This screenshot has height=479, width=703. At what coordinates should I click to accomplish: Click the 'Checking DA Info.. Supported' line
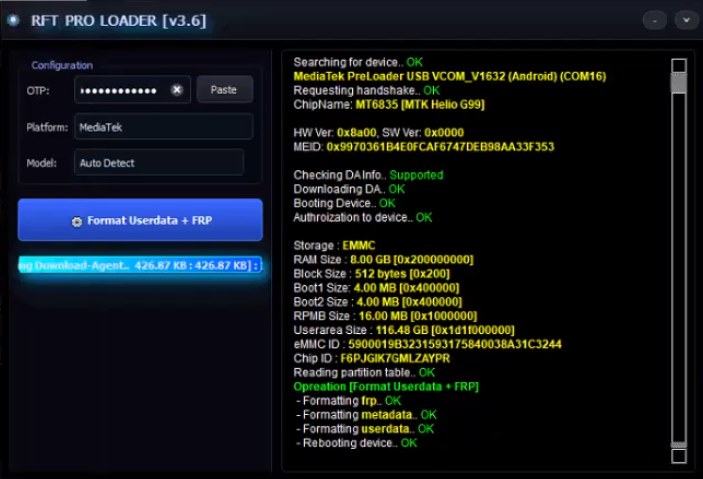pos(368,175)
